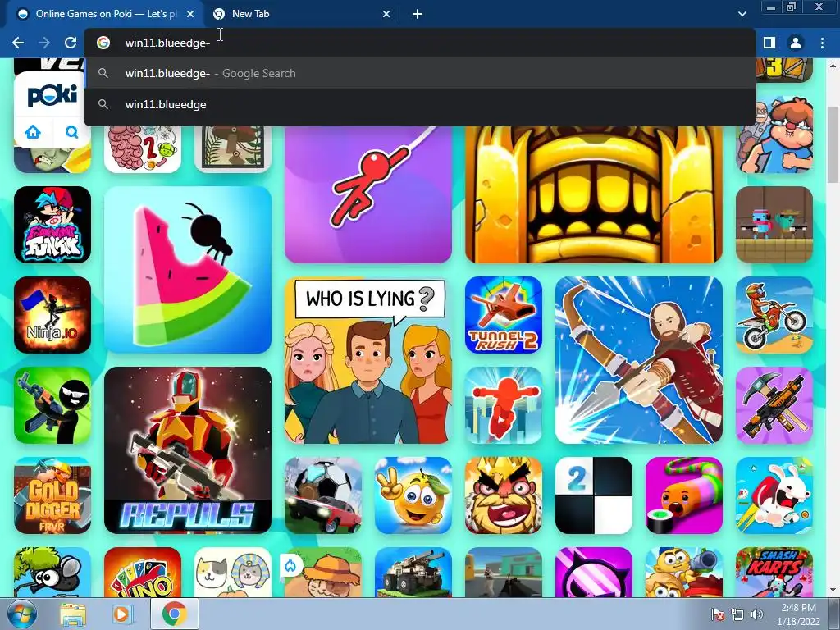Click the page vertical scrollbar thumb

(x=833, y=144)
